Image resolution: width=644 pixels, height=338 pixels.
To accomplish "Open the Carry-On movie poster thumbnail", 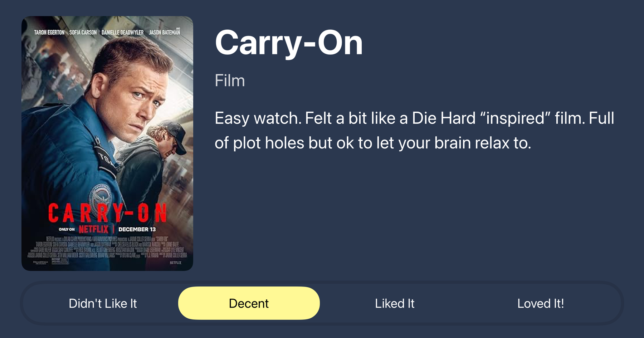I will click(x=107, y=143).
